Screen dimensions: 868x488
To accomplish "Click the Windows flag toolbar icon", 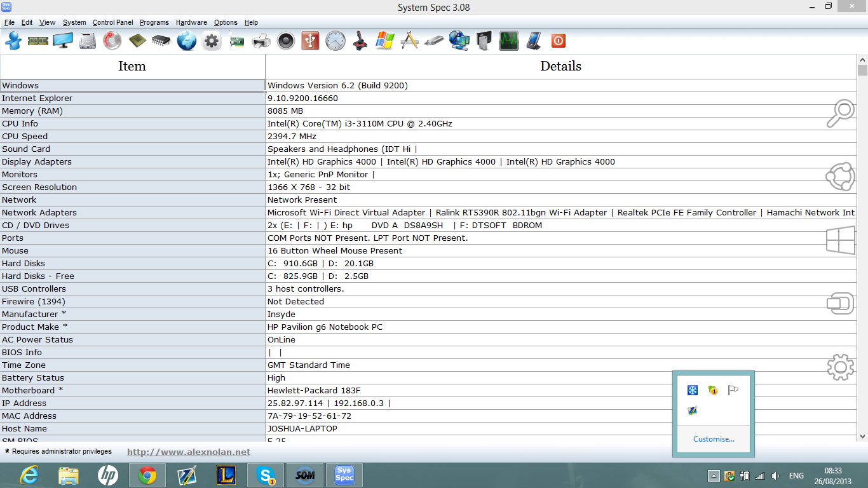I will [x=385, y=41].
